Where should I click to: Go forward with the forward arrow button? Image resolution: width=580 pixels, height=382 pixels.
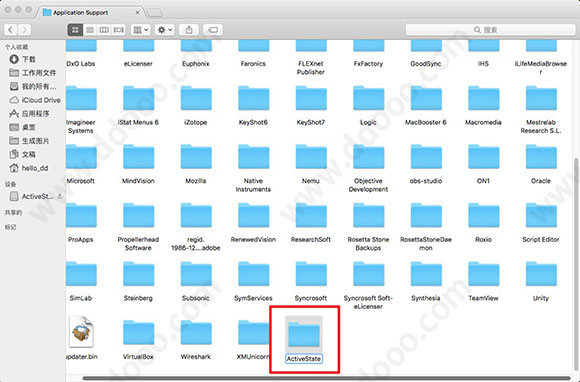point(24,30)
